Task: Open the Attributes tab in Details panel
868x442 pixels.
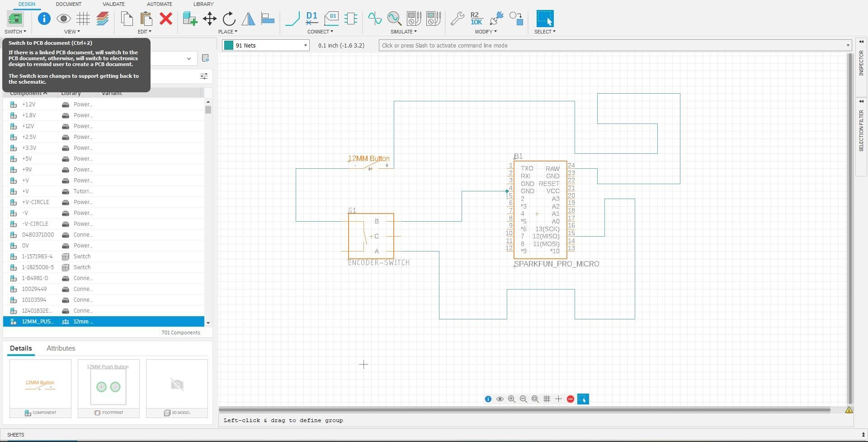Action: tap(61, 348)
